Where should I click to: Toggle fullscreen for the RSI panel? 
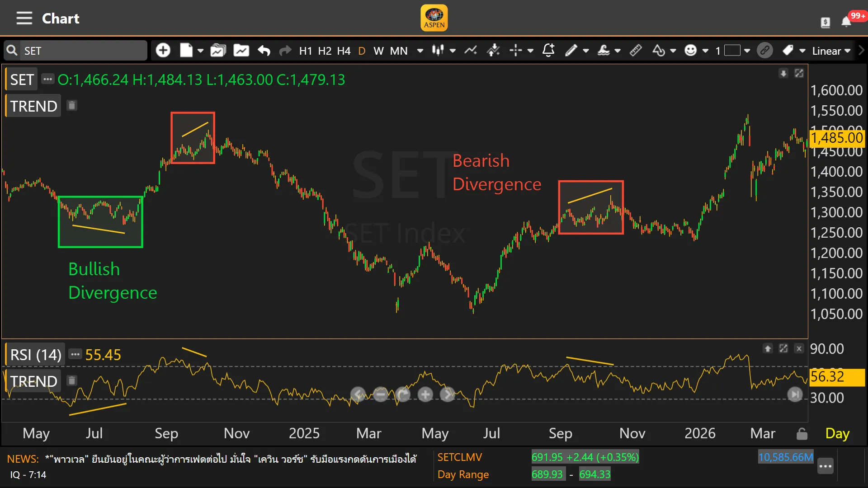coord(783,348)
